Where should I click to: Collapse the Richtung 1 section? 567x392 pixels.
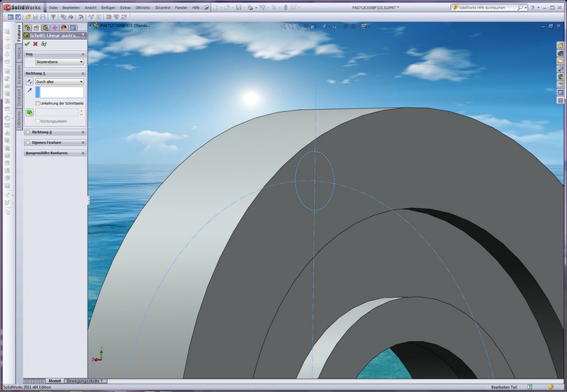pos(83,74)
